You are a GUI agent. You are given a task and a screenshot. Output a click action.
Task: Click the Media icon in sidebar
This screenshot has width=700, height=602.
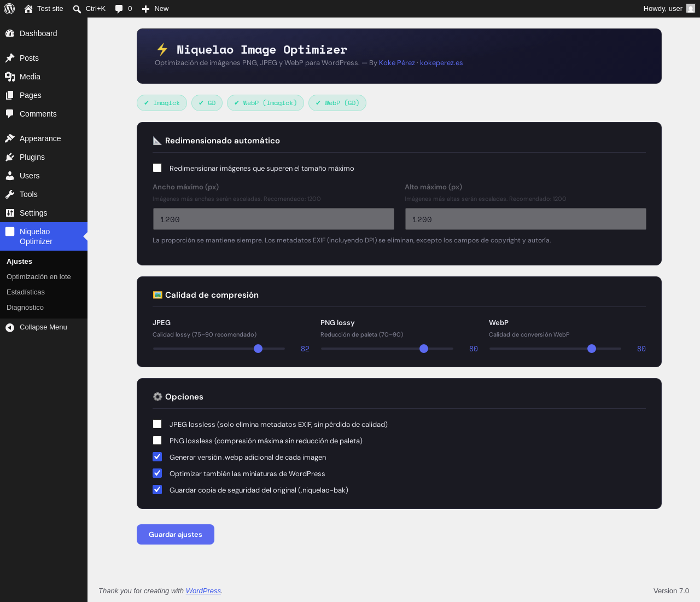[10, 77]
